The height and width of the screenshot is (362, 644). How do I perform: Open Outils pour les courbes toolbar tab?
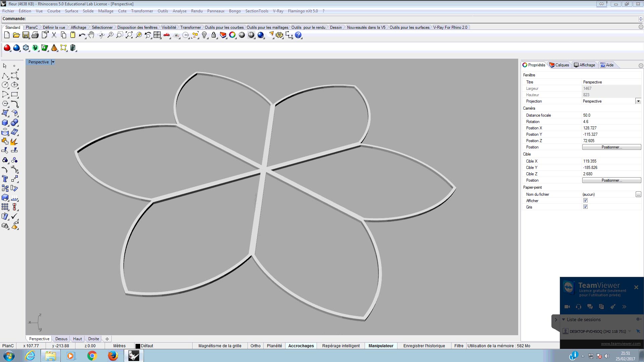(224, 27)
